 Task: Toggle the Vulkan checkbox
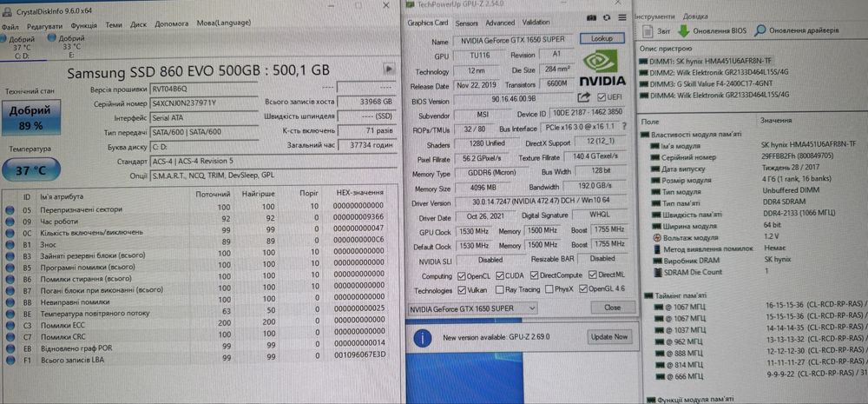tap(463, 290)
